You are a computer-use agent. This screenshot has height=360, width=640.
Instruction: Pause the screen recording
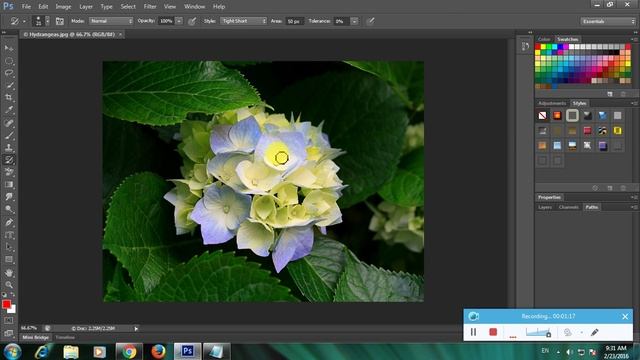[473, 332]
